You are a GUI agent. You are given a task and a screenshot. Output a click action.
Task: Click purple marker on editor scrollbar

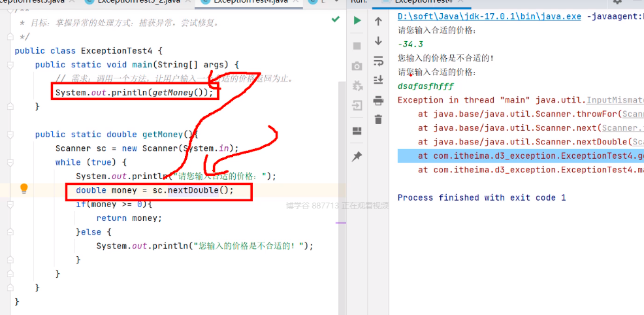[341, 223]
